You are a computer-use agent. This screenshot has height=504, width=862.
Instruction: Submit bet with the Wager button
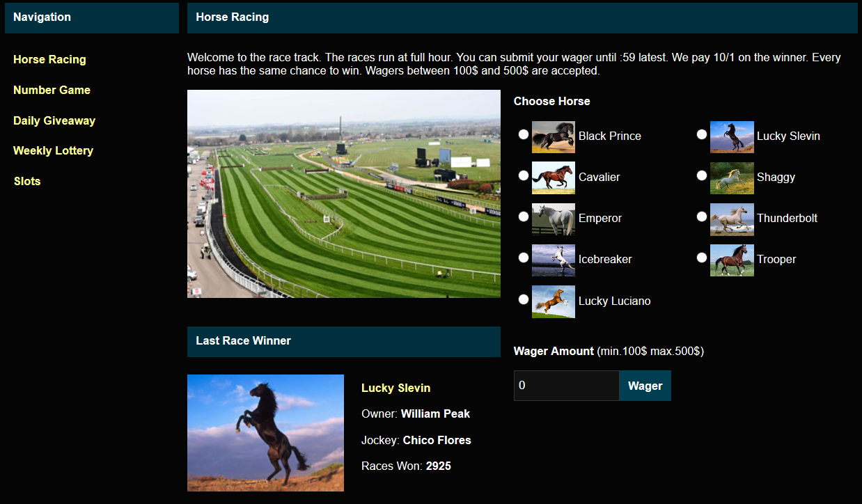(x=645, y=386)
